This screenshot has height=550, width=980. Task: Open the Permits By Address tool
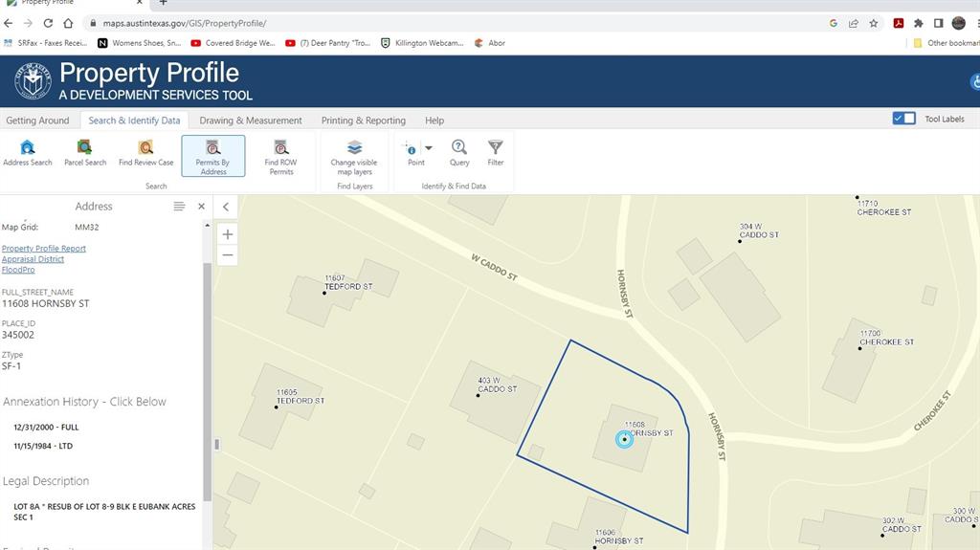coord(213,156)
